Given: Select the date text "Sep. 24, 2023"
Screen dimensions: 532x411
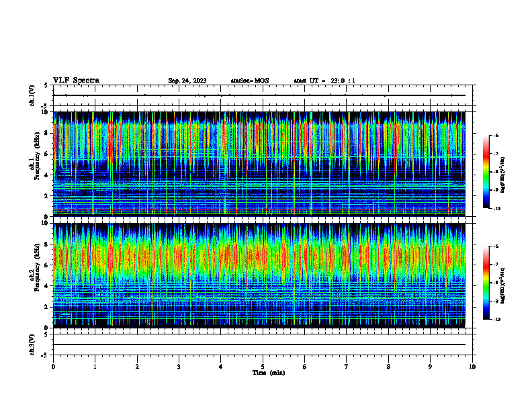Looking at the screenshot, I should click(187, 81).
